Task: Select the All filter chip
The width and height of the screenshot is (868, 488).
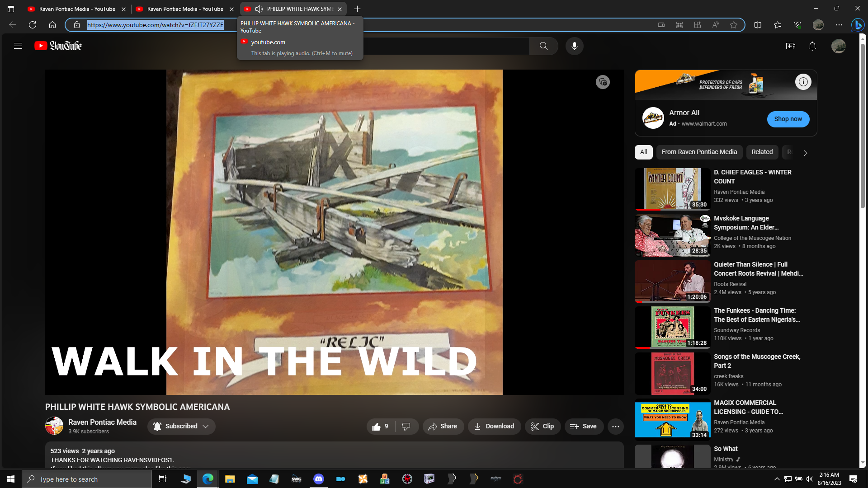Action: point(643,152)
